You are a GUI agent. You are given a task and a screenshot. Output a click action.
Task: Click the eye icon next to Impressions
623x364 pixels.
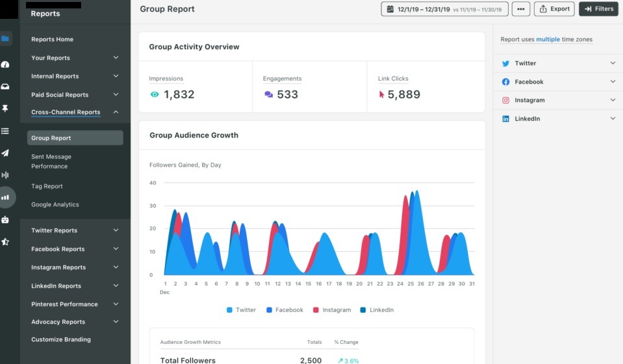155,95
